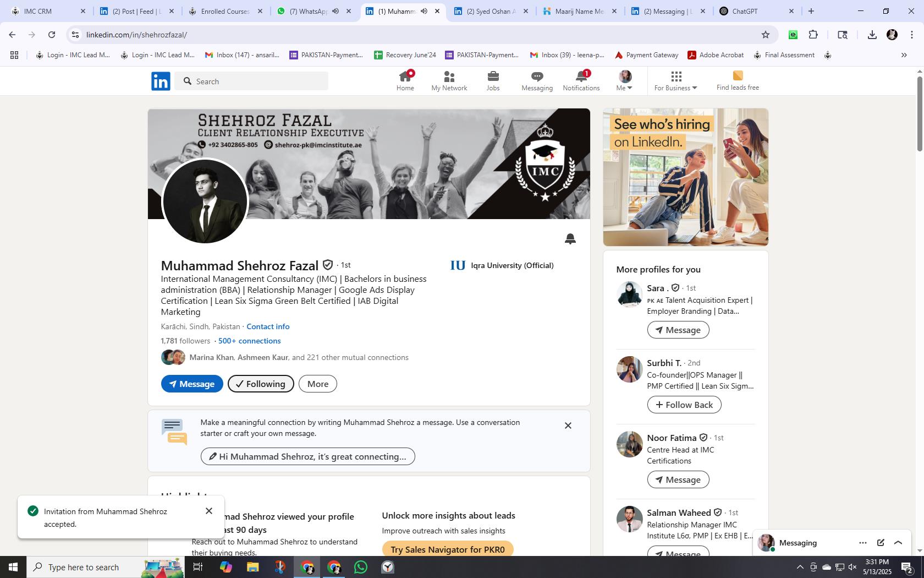Open Notifications bell in navbar
924x578 pixels.
[581, 81]
